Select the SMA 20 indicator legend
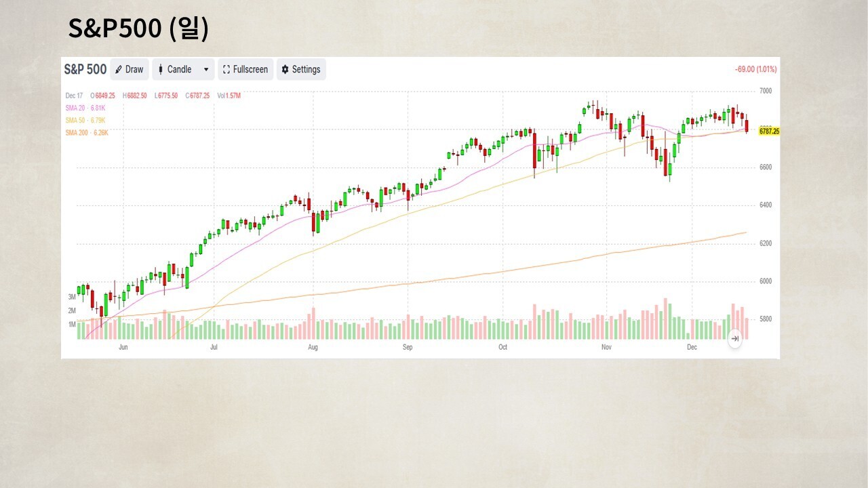868x488 pixels. 85,108
